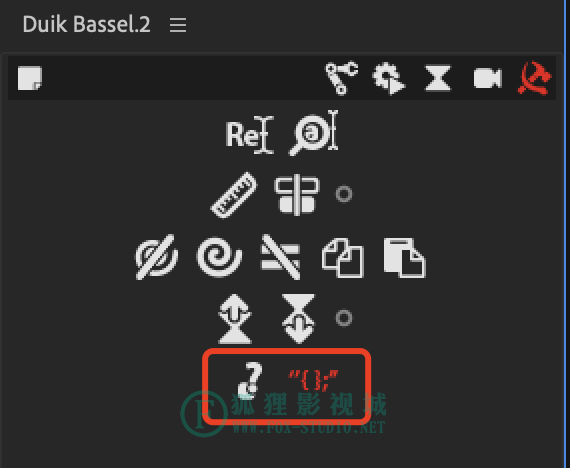Click the search and replace icon

(313, 133)
